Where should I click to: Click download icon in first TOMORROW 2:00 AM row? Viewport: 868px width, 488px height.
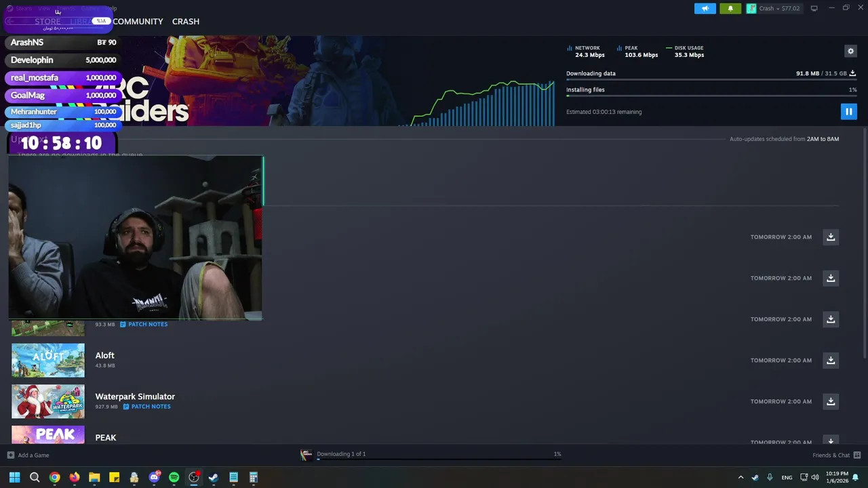[831, 237]
